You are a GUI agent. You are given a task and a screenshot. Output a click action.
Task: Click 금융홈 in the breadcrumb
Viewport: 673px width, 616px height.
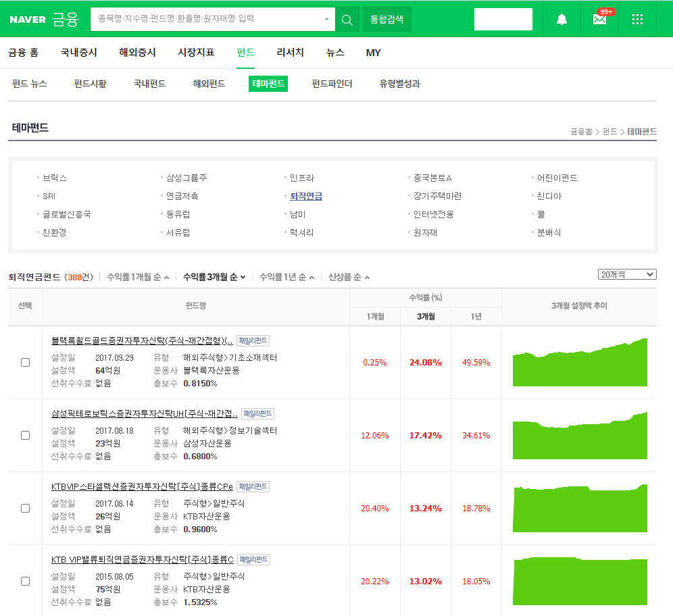[x=581, y=132]
